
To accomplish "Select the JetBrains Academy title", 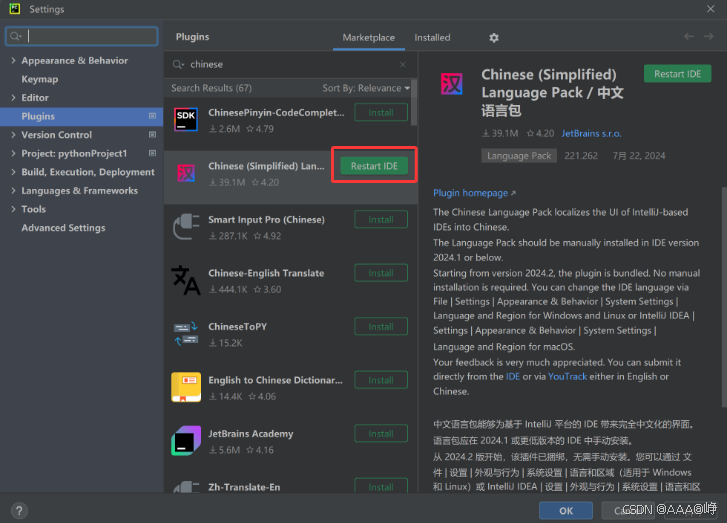I will pyautogui.click(x=250, y=434).
